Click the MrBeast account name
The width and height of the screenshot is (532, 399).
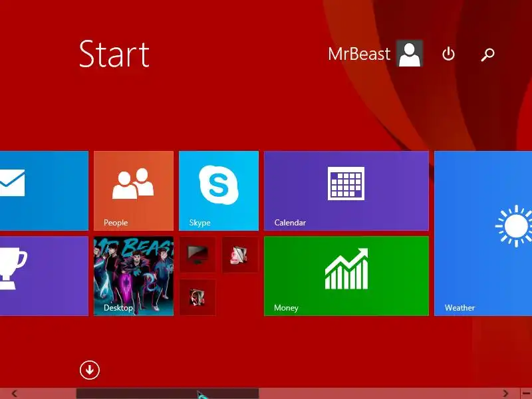359,54
